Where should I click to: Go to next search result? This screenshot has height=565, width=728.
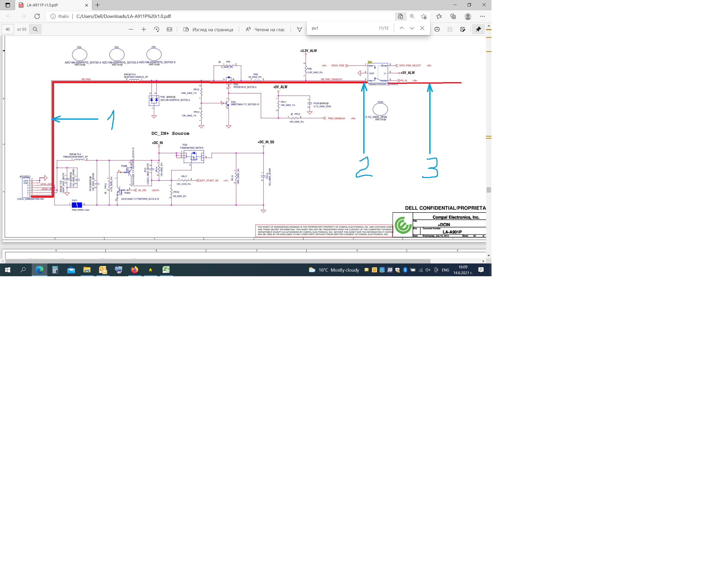click(412, 28)
